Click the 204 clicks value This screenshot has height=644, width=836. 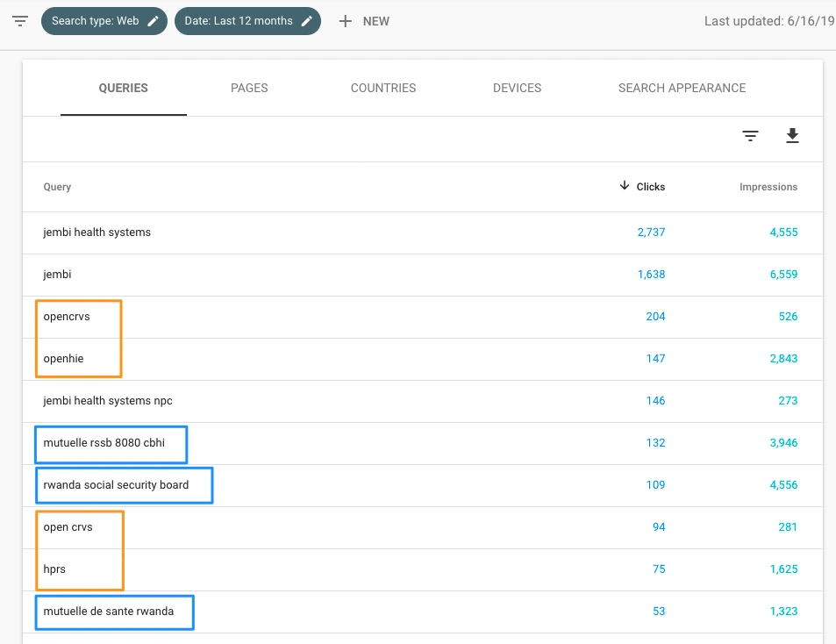click(655, 317)
